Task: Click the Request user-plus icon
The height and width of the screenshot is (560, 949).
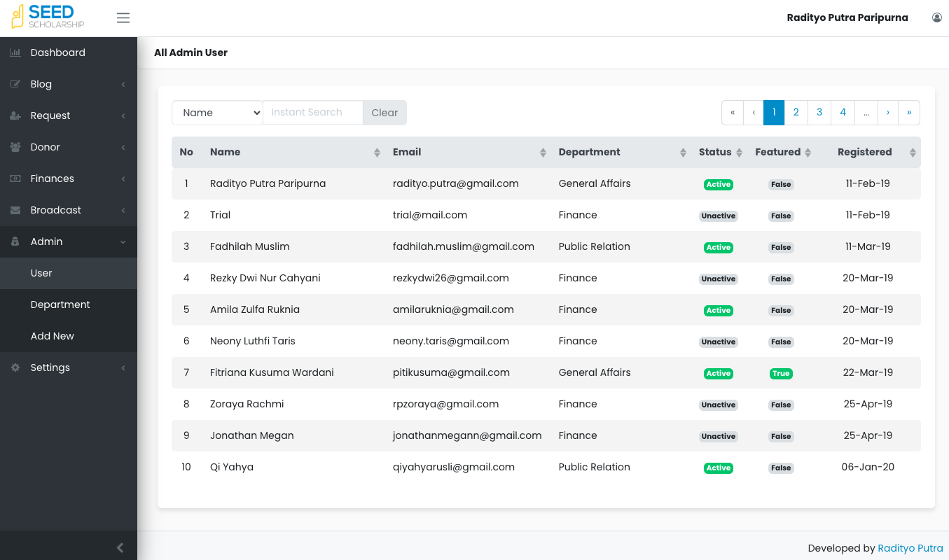Action: pos(15,115)
